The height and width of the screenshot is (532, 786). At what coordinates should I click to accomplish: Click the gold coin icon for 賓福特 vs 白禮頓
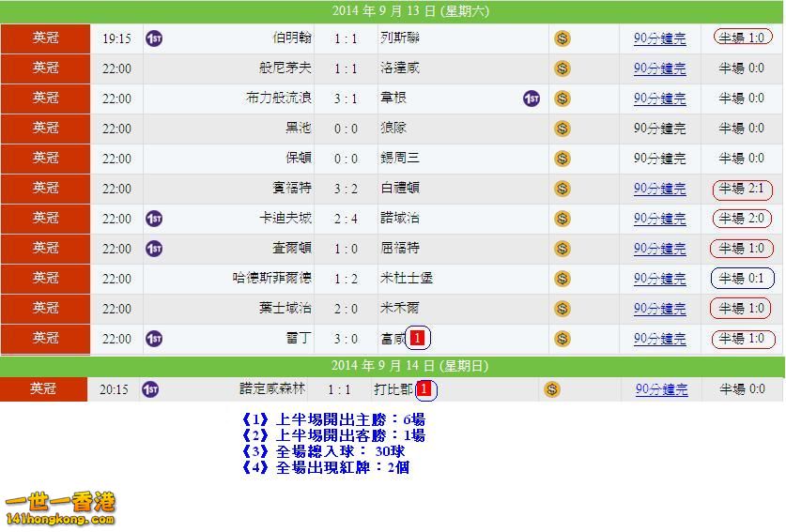tap(563, 189)
